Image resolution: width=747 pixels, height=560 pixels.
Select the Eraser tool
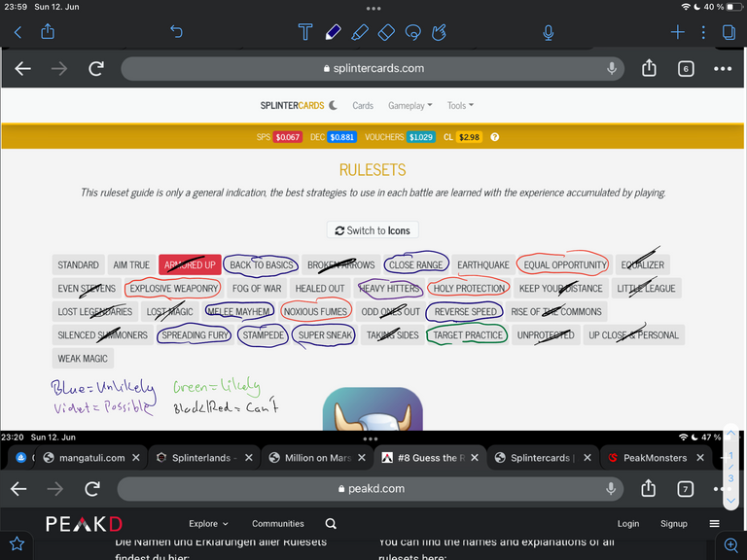click(386, 32)
